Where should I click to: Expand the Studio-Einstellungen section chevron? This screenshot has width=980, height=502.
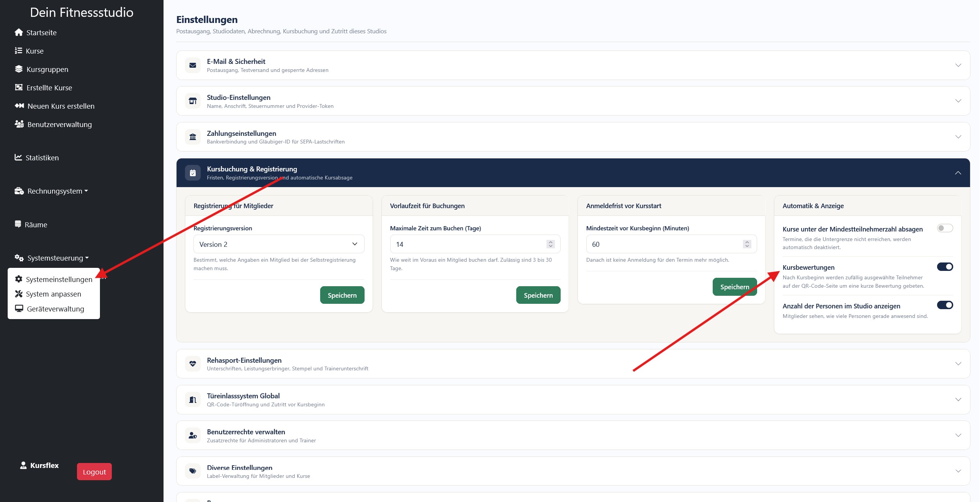click(958, 101)
